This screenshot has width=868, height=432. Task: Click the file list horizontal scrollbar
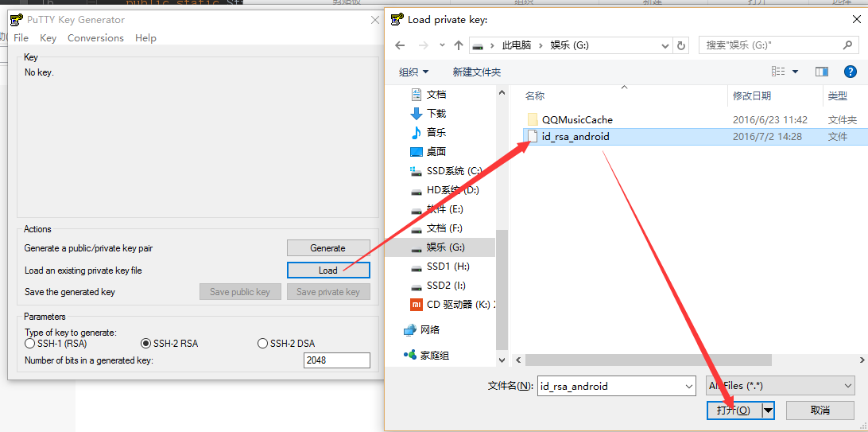point(649,360)
